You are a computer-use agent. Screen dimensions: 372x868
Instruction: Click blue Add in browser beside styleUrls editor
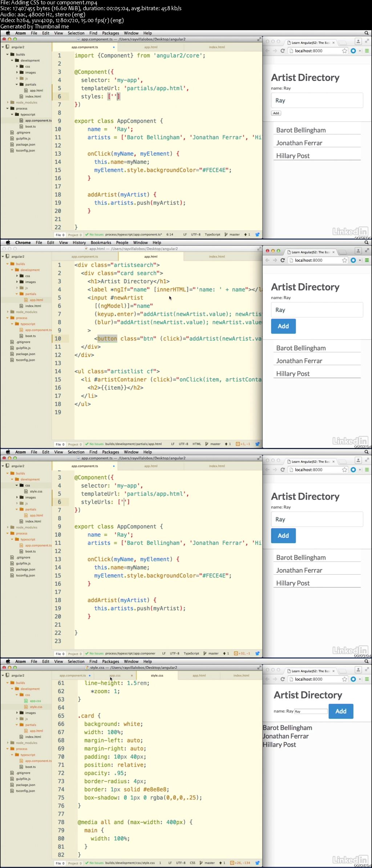pos(283,536)
